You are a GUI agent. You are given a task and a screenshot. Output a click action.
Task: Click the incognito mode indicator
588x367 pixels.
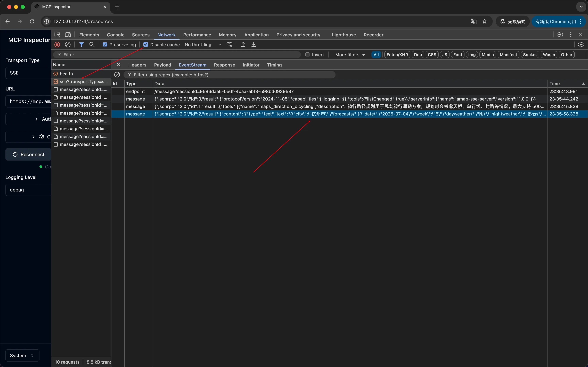(x=512, y=22)
